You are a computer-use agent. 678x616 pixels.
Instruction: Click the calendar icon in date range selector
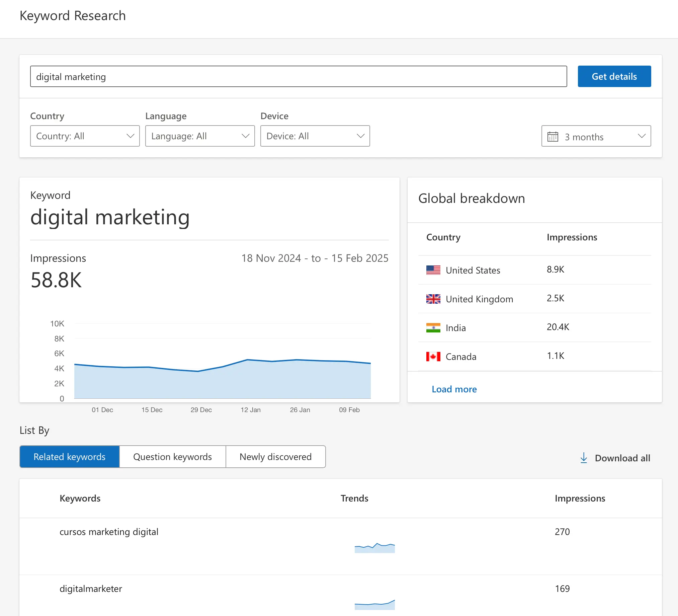tap(553, 137)
